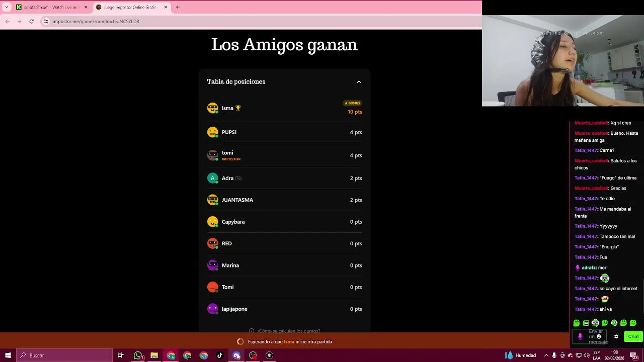
Task: Focus the impostor.me address bar
Action: point(262,21)
